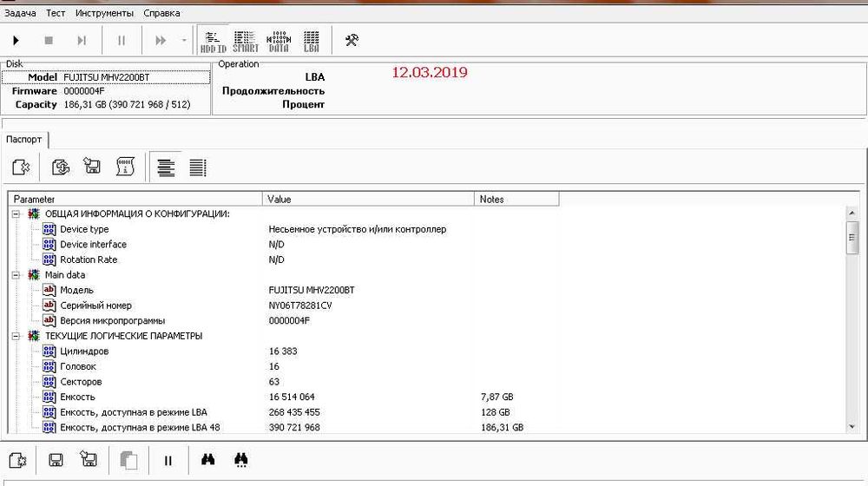Click the Parameter column header
Image resolution: width=868 pixels, height=486 pixels.
click(135, 200)
